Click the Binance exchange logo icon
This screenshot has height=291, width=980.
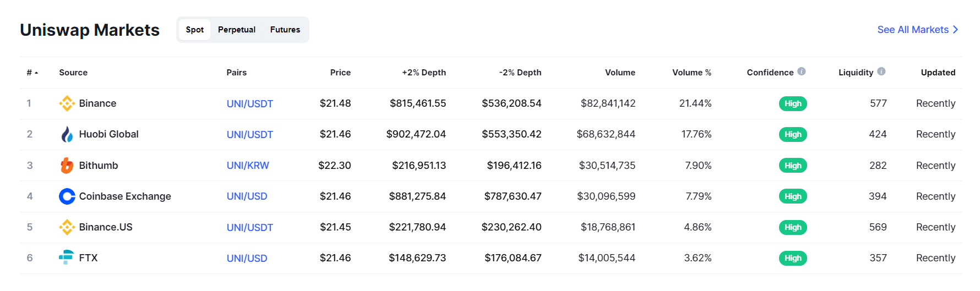67,103
